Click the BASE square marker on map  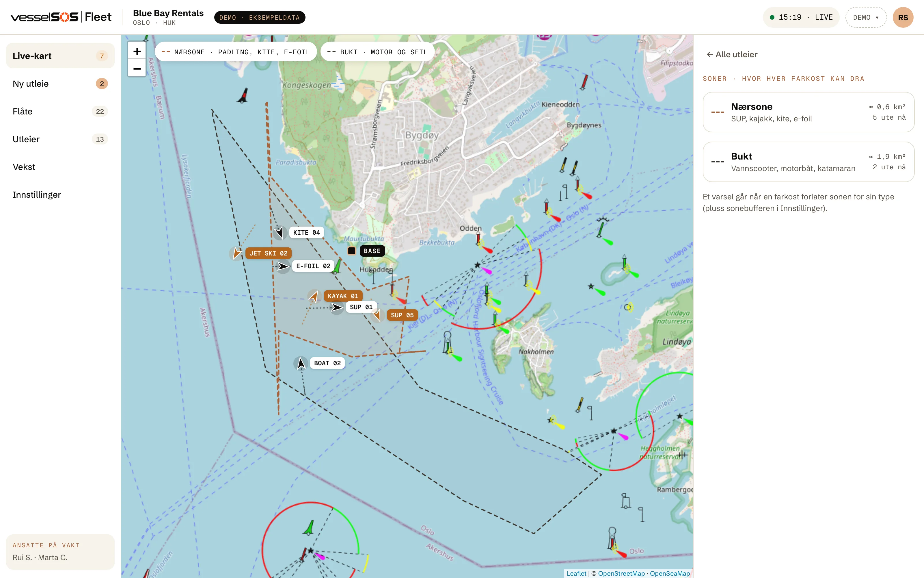point(352,251)
